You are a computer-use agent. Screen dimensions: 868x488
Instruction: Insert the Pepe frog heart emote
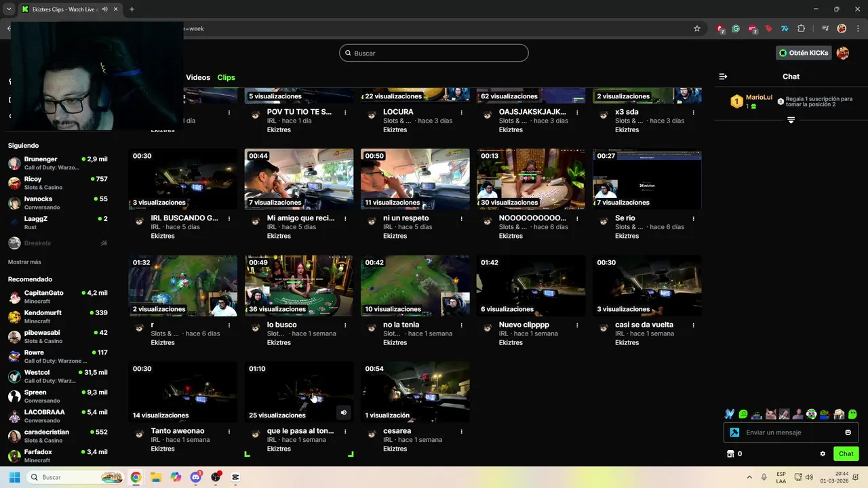(825, 414)
